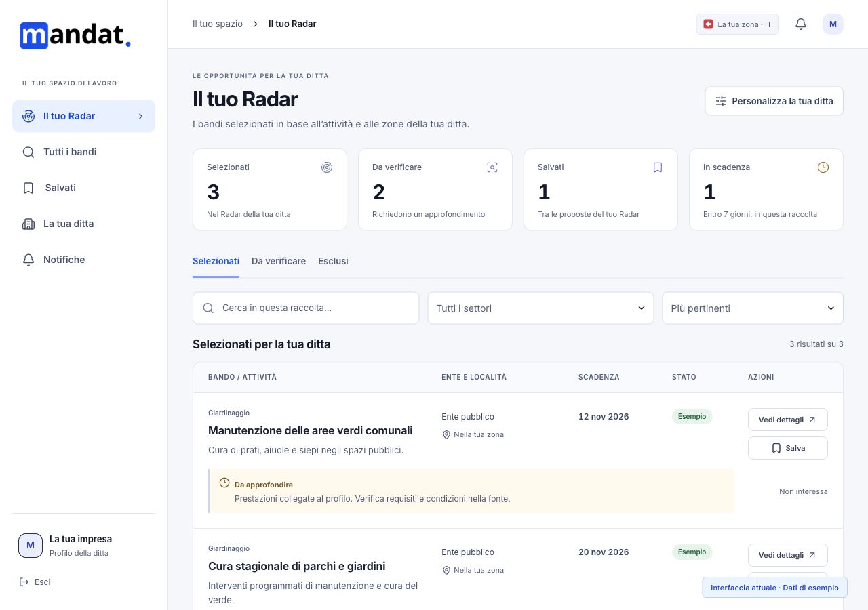Select the Selezionati tab
The height and width of the screenshot is (610, 868).
216,262
